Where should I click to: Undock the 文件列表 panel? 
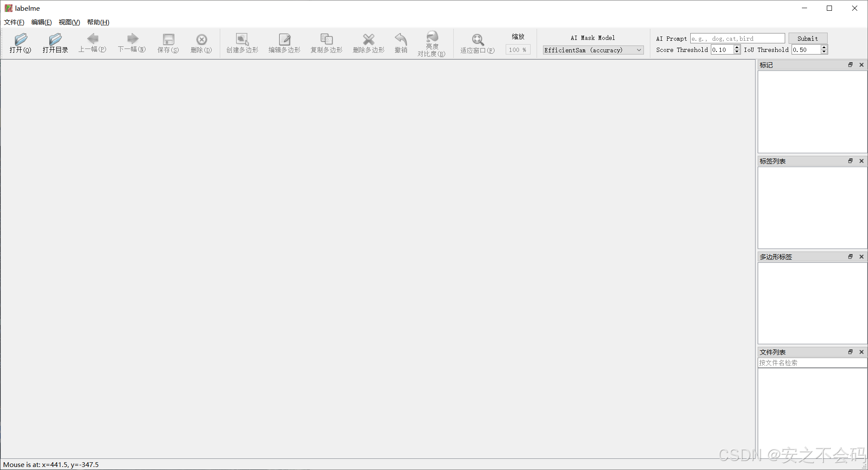[x=850, y=352]
